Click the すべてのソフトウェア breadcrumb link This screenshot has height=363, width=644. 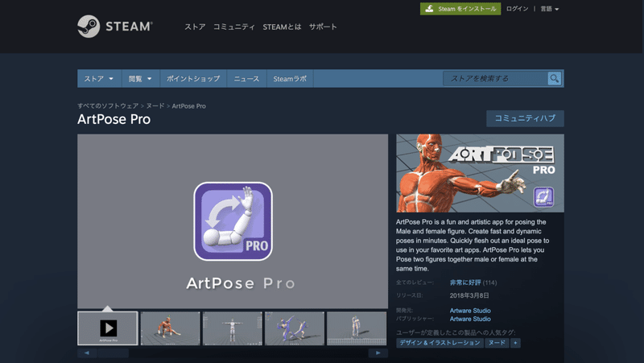pyautogui.click(x=108, y=106)
